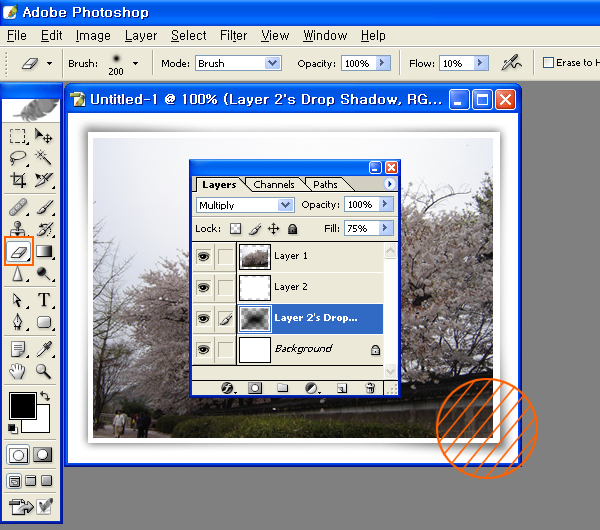Toggle Lock image pixels
The height and width of the screenshot is (530, 600).
pos(255,229)
